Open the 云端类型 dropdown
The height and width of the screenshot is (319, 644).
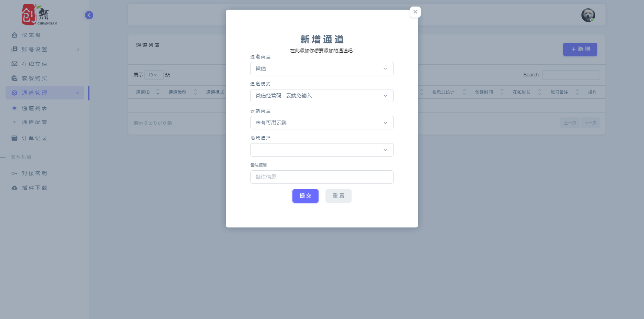coord(322,123)
